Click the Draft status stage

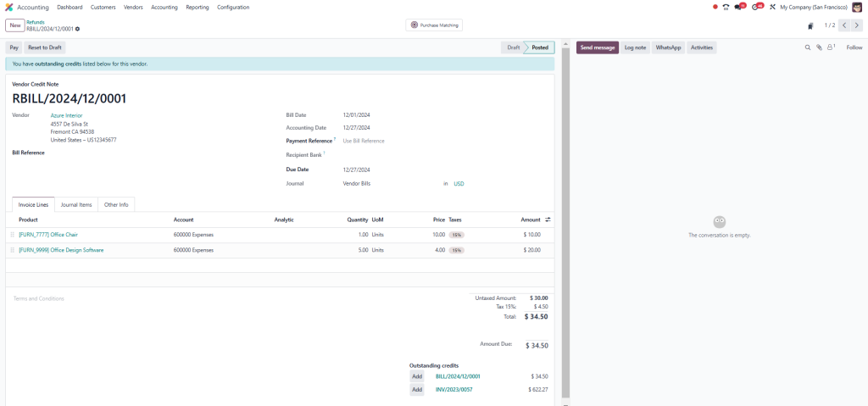tap(513, 47)
